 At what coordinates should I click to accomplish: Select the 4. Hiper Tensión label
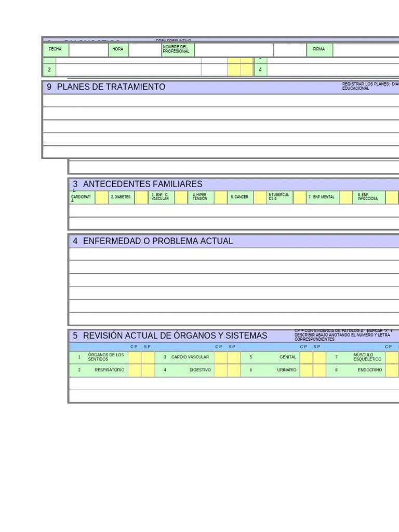[200, 197]
